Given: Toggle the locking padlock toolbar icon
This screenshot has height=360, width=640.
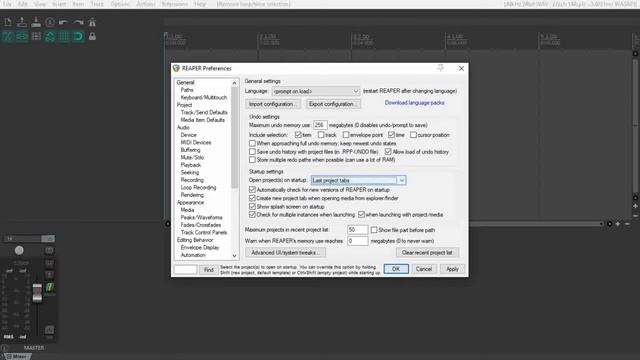Looking at the screenshot, I should coord(92,36).
